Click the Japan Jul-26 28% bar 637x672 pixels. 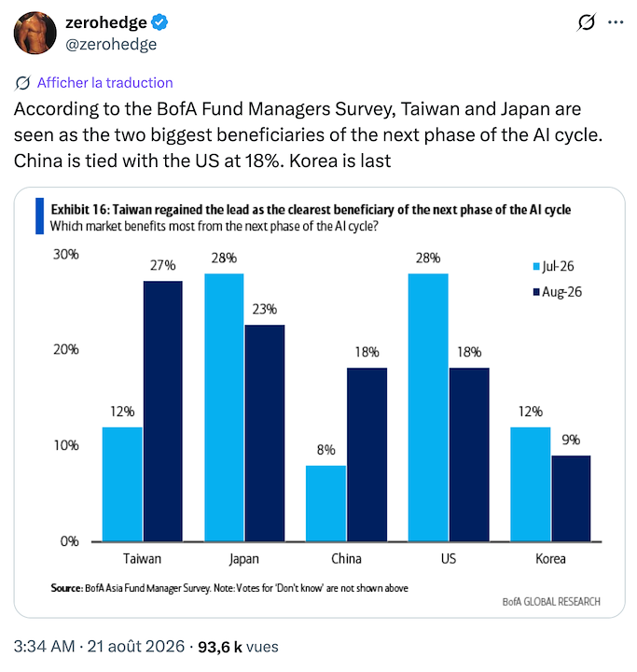[224, 408]
